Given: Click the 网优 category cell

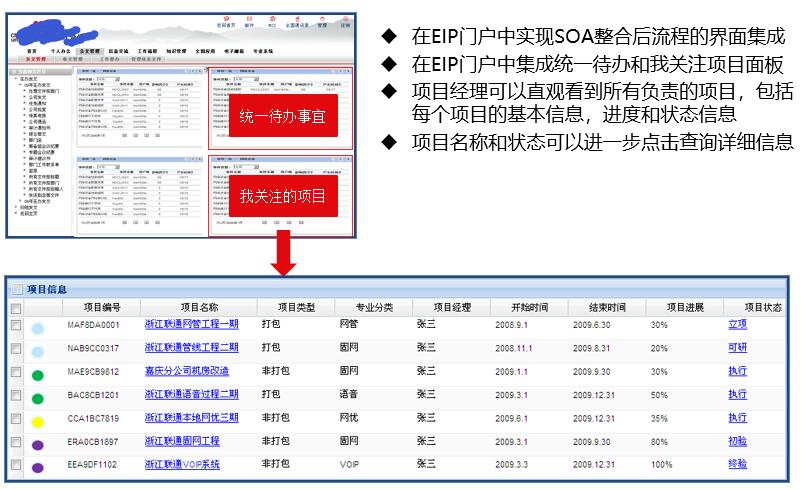Looking at the screenshot, I should pos(349,418).
